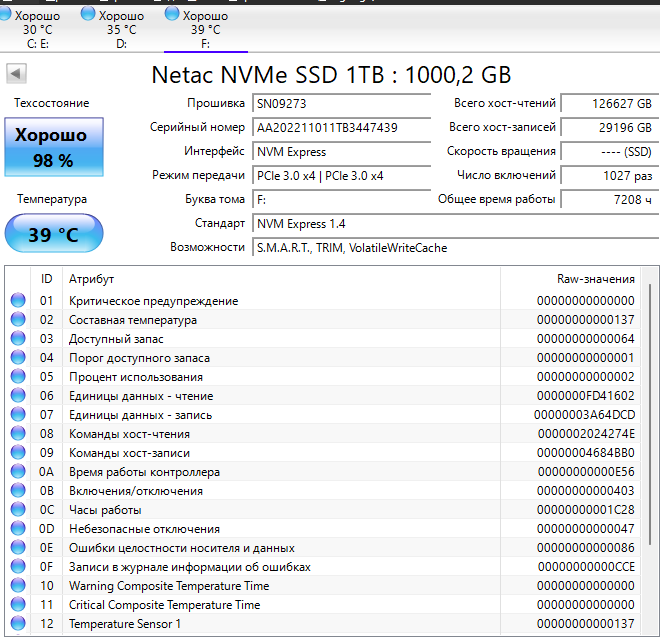The width and height of the screenshot is (660, 637).
Task: Click the Серийный номер value field
Action: [x=340, y=128]
